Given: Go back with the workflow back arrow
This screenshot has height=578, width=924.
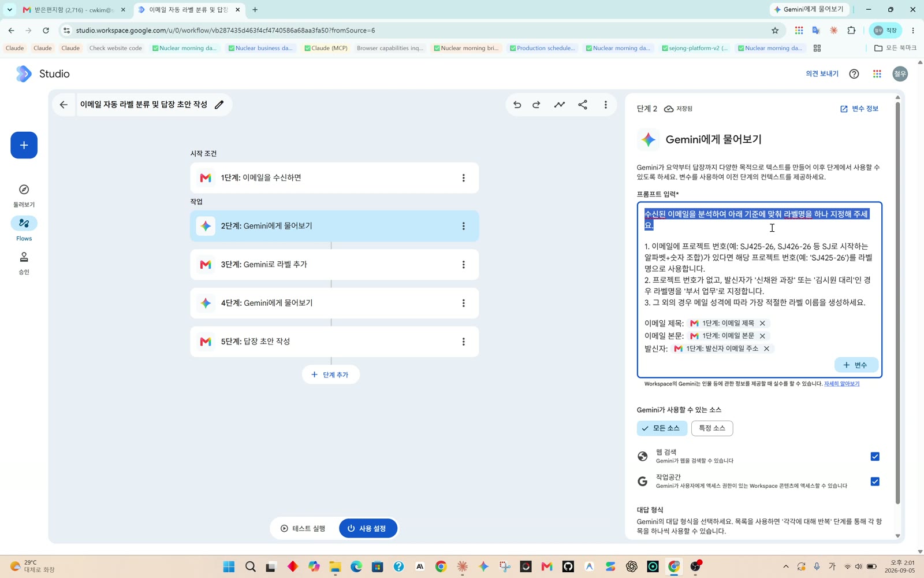Looking at the screenshot, I should pyautogui.click(x=64, y=105).
